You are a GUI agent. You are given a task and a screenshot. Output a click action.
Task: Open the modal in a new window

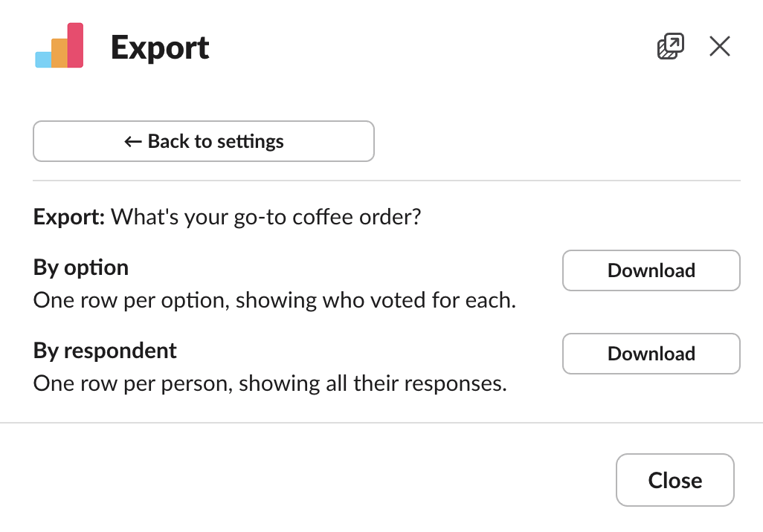pyautogui.click(x=670, y=47)
